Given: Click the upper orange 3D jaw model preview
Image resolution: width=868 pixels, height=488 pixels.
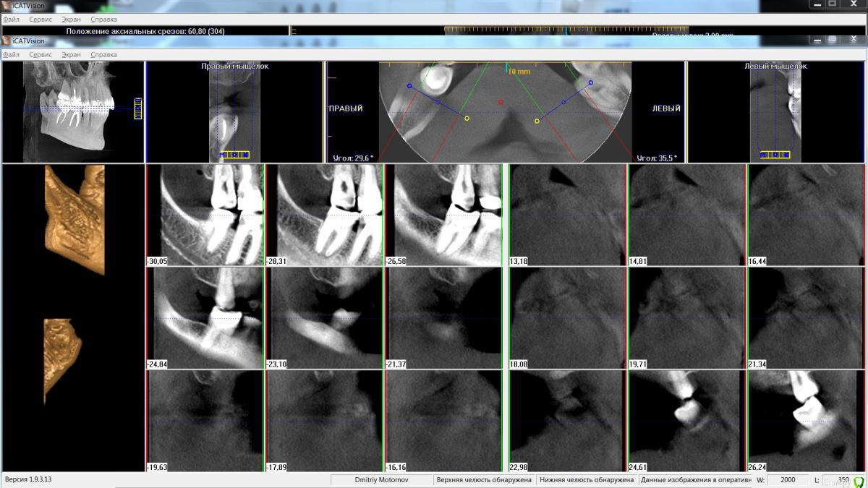Looking at the screenshot, I should pos(75,219).
